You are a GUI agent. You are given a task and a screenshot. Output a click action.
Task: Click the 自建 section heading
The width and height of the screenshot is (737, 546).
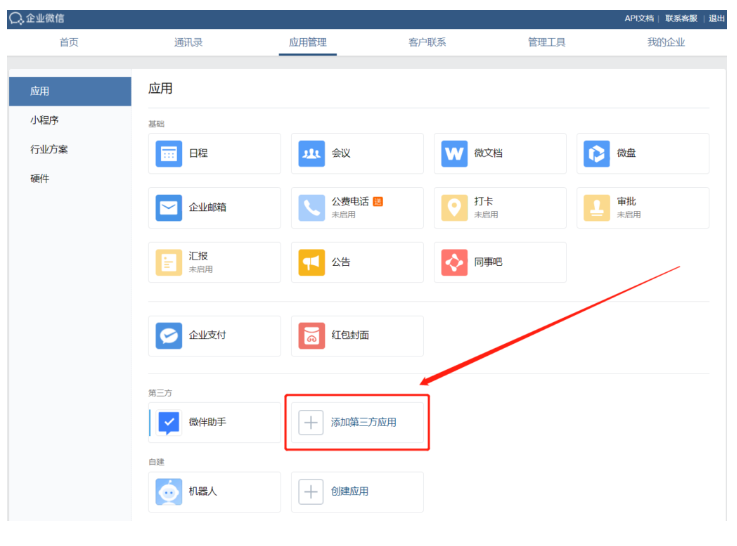click(157, 462)
